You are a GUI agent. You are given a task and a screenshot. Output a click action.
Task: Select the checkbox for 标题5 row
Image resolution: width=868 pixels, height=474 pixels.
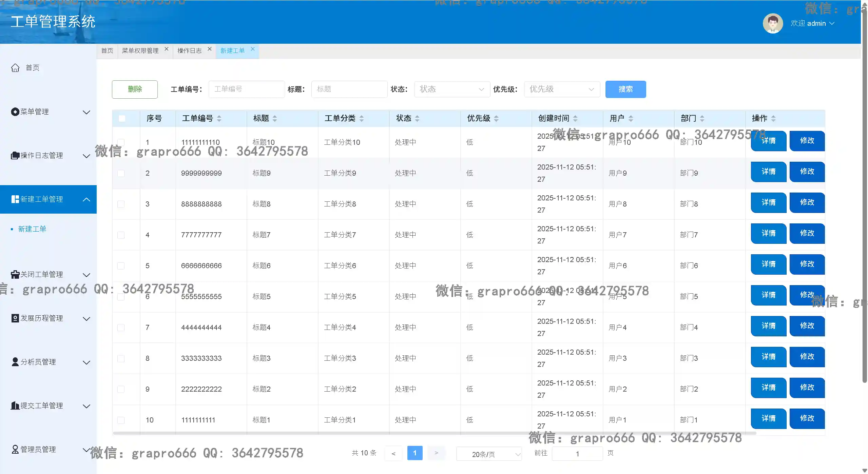coord(121,297)
